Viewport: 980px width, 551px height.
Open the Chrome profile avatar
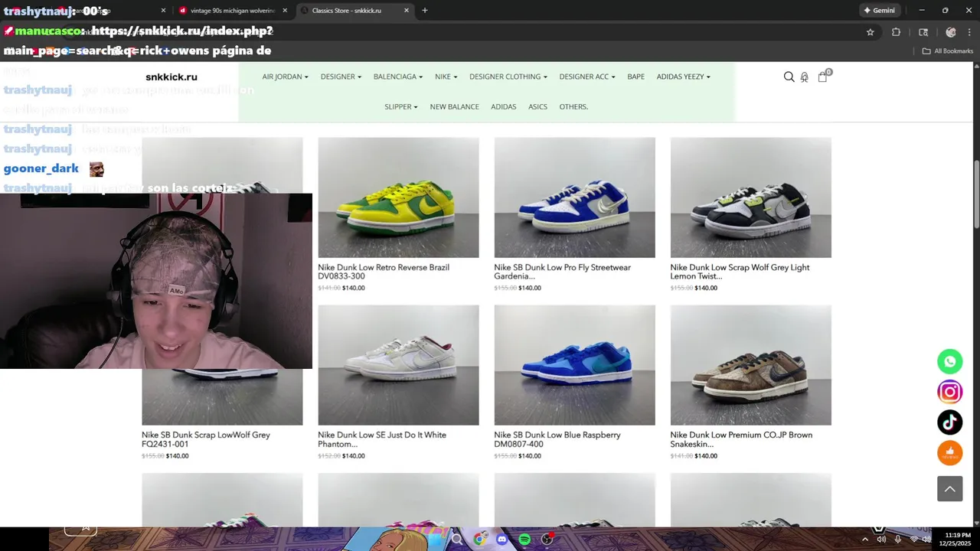pyautogui.click(x=951, y=32)
